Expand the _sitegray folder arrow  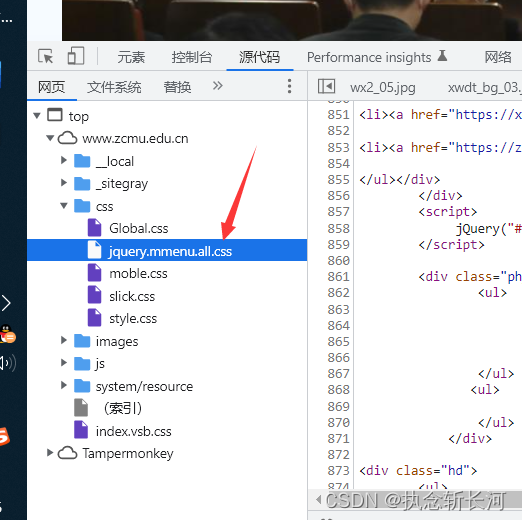(x=64, y=183)
